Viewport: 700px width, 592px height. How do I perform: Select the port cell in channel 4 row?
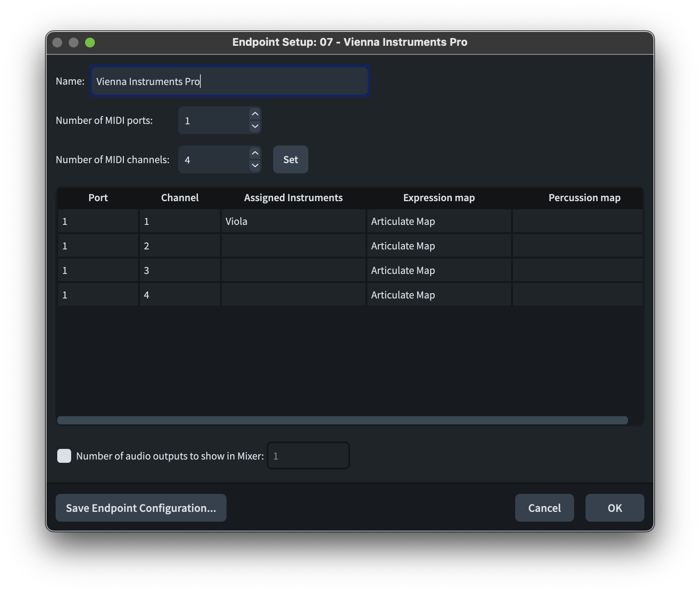coord(98,295)
